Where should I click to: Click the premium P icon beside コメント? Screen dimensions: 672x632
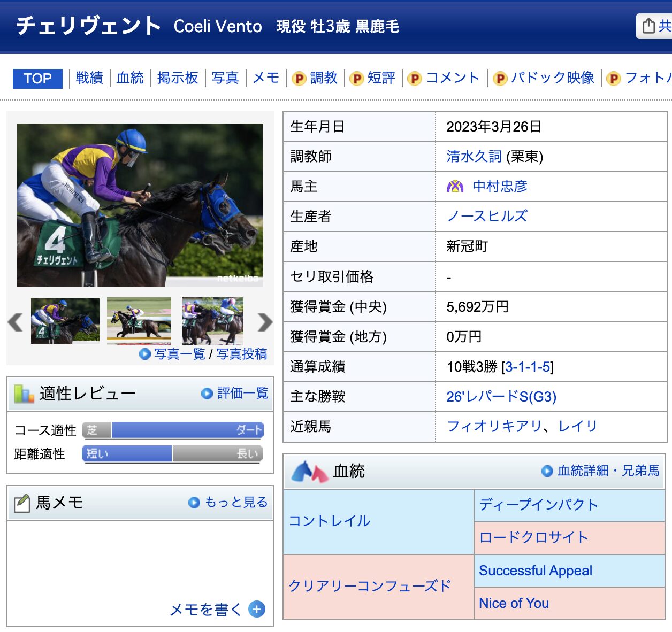[x=414, y=79]
